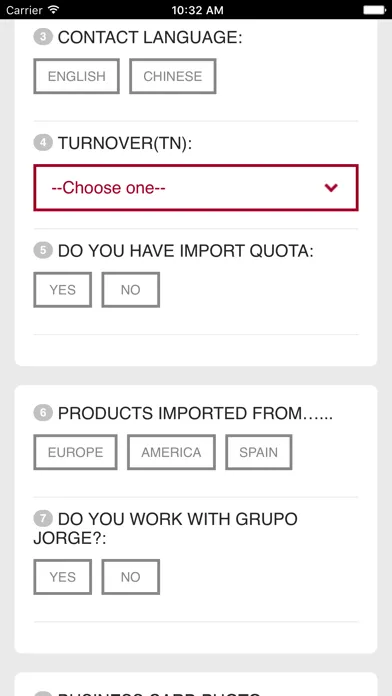The height and width of the screenshot is (696, 392).
Task: Select CHINESE as contact language
Action: coord(173,76)
